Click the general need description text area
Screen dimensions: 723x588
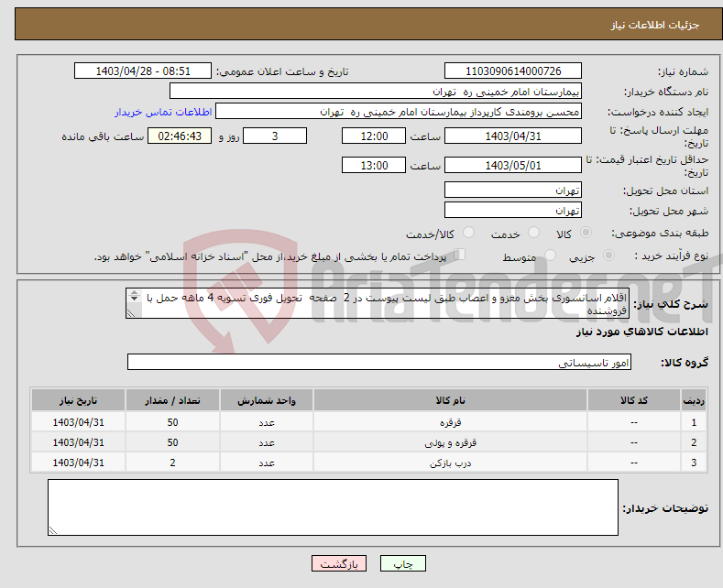click(378, 303)
